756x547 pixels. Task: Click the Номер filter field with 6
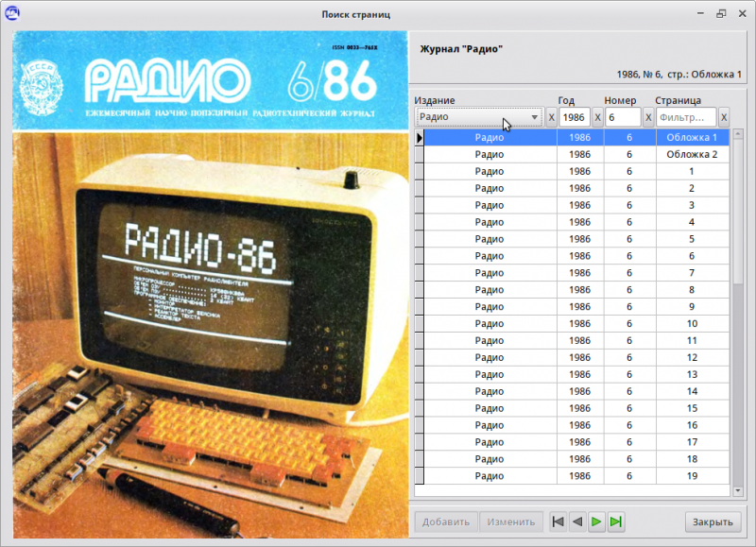[623, 117]
